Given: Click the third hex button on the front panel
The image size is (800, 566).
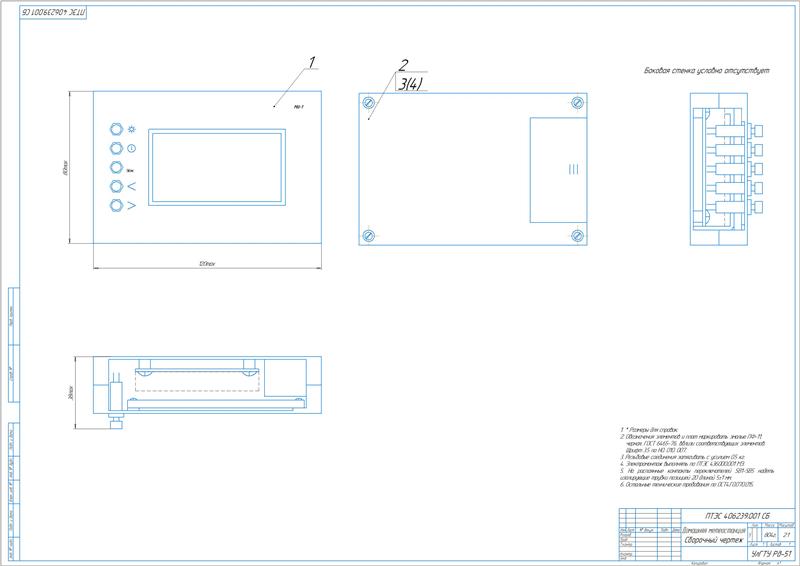Looking at the screenshot, I should 116,167.
